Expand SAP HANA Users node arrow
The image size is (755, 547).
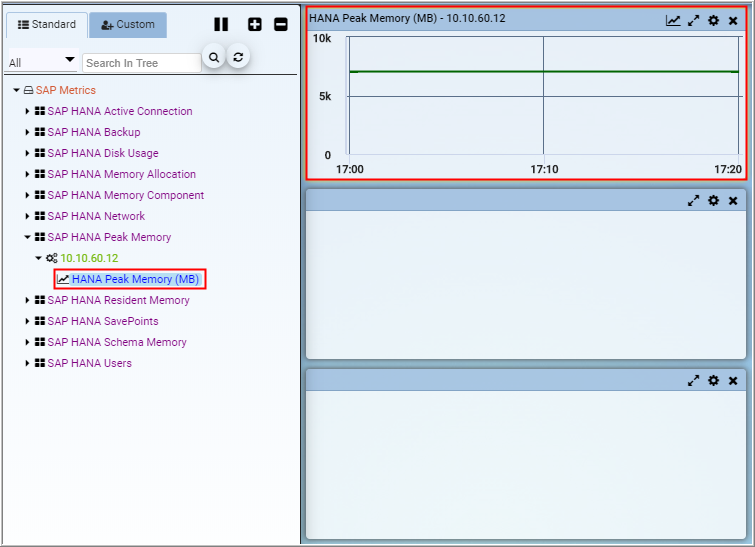pos(27,363)
